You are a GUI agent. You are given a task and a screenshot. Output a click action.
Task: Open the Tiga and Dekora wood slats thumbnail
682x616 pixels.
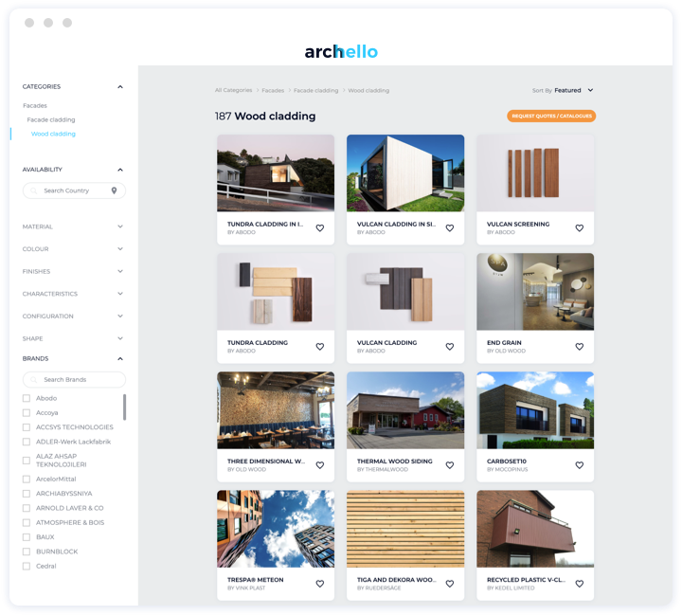coord(405,529)
